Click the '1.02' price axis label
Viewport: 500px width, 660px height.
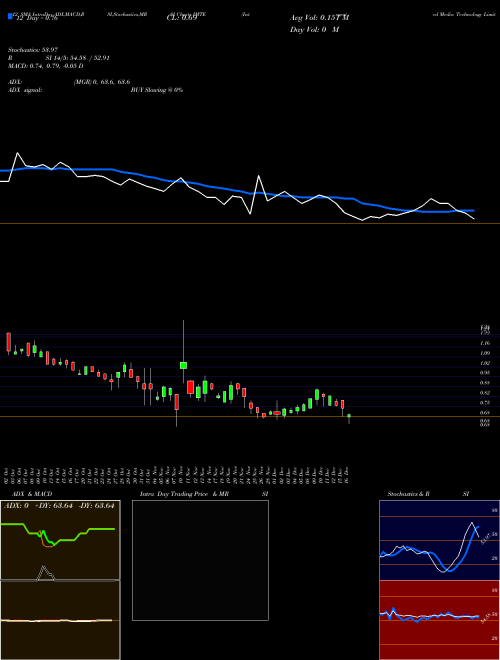point(485,363)
